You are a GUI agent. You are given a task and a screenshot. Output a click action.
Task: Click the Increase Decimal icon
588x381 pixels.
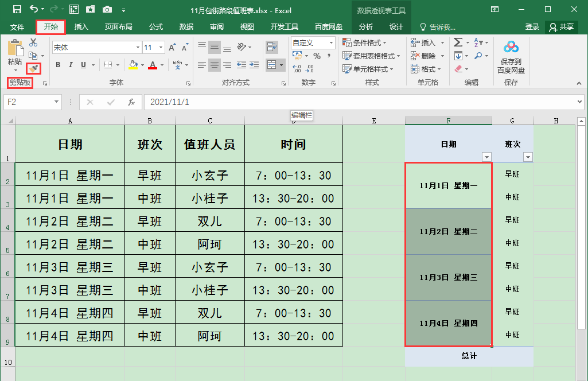click(297, 69)
